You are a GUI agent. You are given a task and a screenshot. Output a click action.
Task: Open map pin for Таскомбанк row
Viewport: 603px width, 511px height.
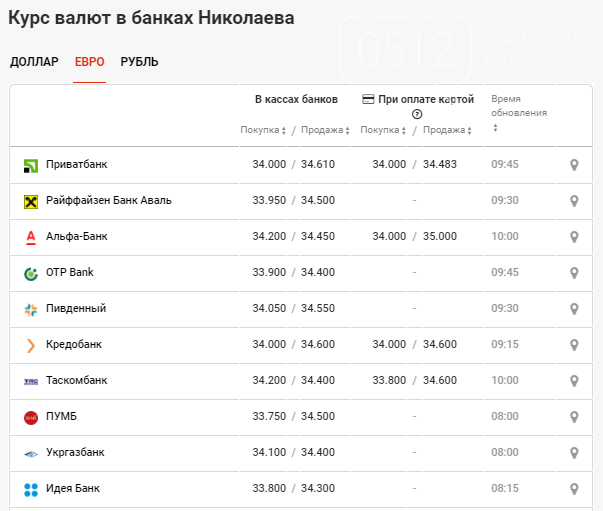pyautogui.click(x=574, y=381)
